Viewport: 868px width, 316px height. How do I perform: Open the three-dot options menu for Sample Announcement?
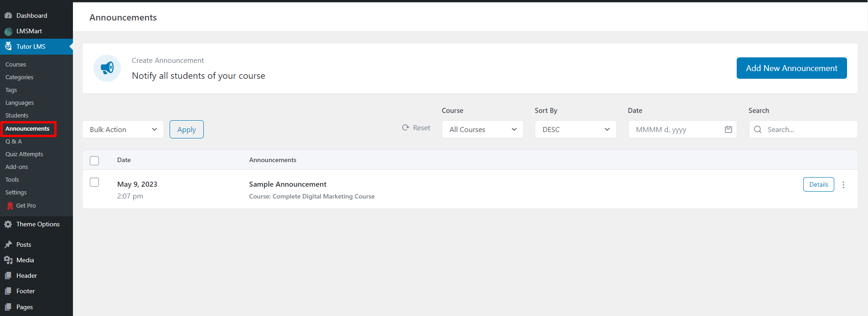pyautogui.click(x=843, y=185)
